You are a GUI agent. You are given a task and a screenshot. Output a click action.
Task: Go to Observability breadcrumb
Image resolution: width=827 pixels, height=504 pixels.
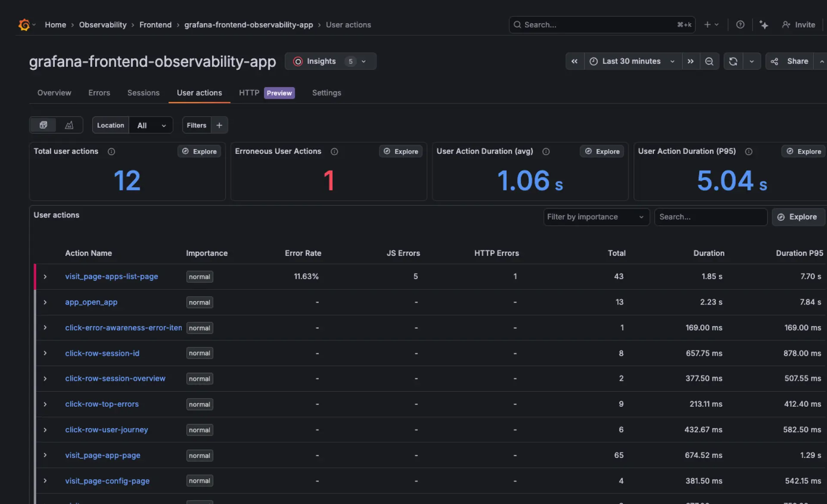103,25
